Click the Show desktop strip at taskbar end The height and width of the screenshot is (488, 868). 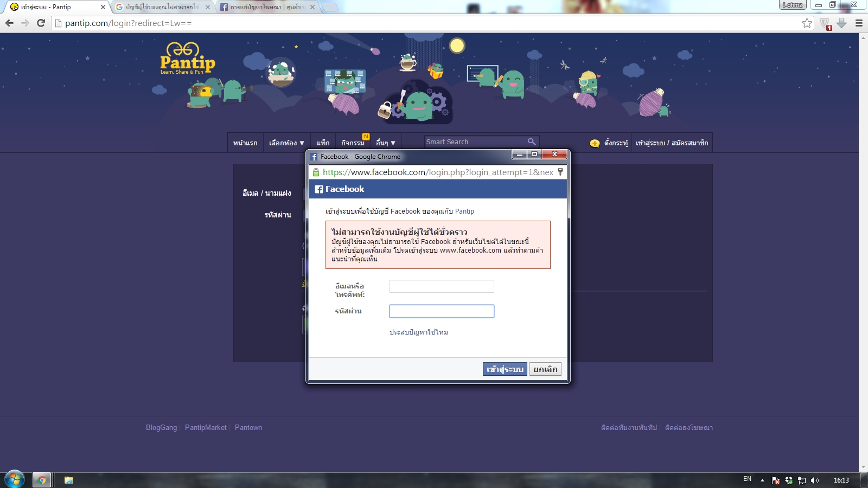(864, 480)
